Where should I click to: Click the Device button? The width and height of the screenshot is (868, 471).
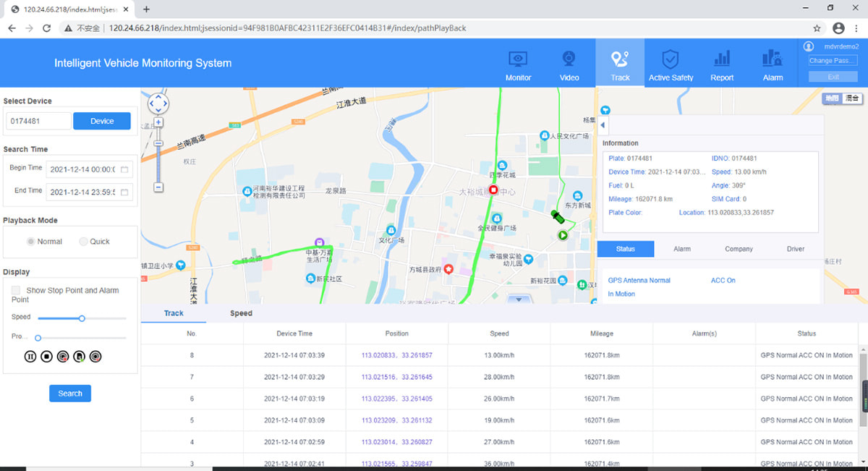tap(102, 121)
